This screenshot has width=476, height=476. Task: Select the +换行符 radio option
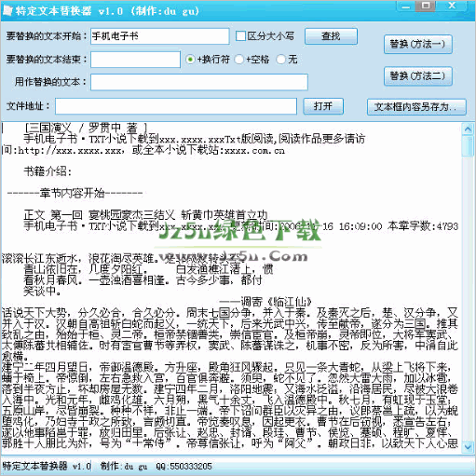(x=190, y=59)
